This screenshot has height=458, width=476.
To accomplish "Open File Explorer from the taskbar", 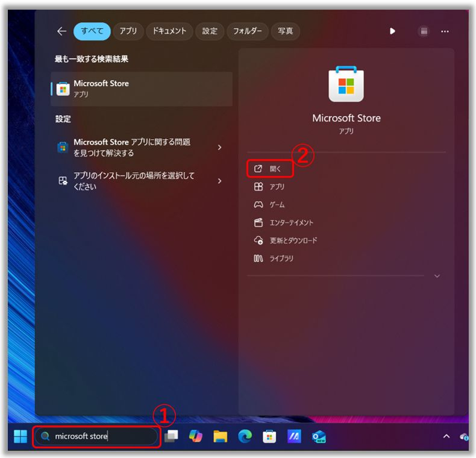I will coord(220,436).
